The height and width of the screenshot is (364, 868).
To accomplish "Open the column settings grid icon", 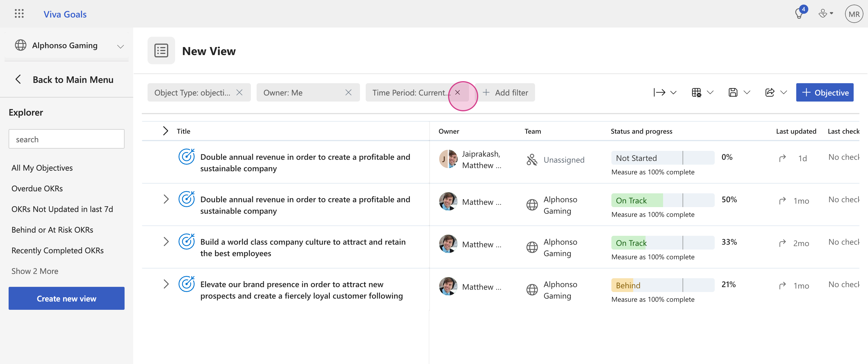I will coord(696,92).
